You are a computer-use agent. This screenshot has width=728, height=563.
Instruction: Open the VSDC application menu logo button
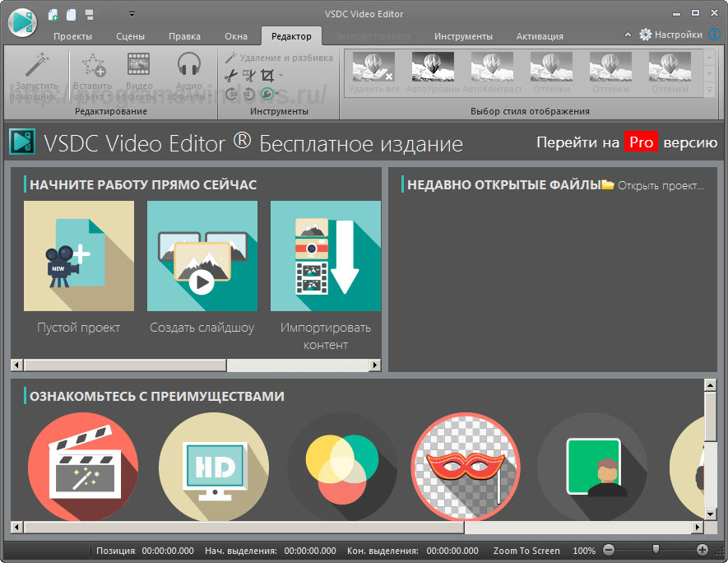(x=22, y=21)
